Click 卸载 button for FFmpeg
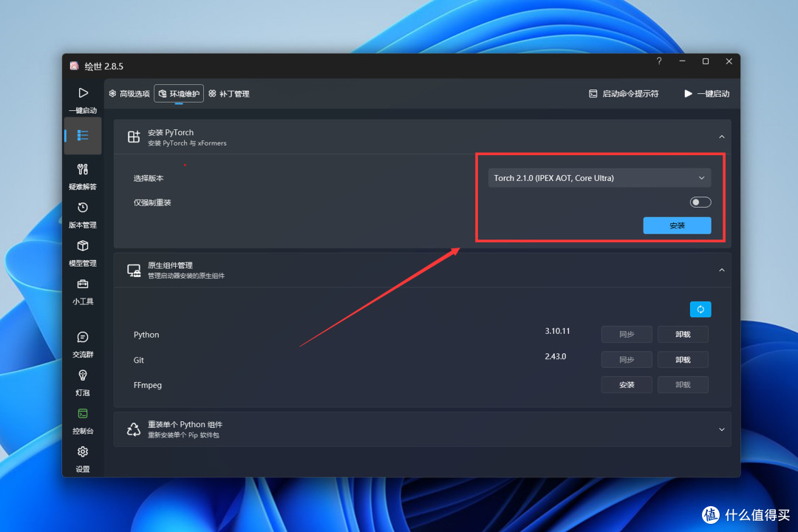This screenshot has height=532, width=798. (x=683, y=385)
